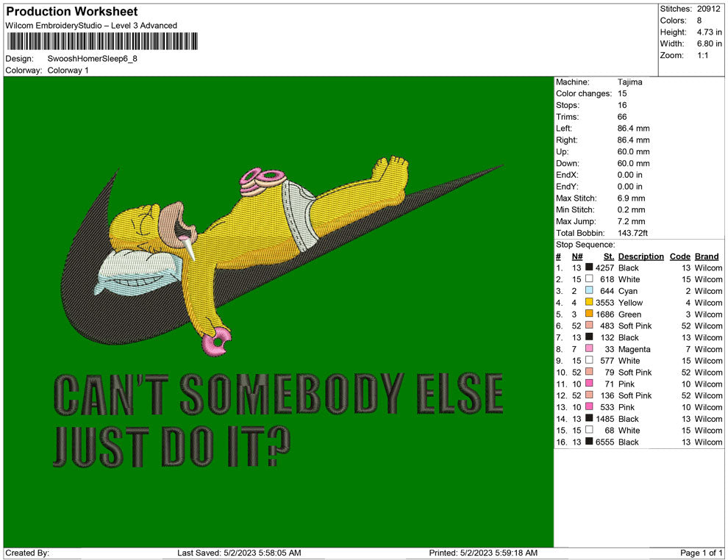Click stitch count 3553 in the Yellow row
728x560 pixels.
coord(605,303)
